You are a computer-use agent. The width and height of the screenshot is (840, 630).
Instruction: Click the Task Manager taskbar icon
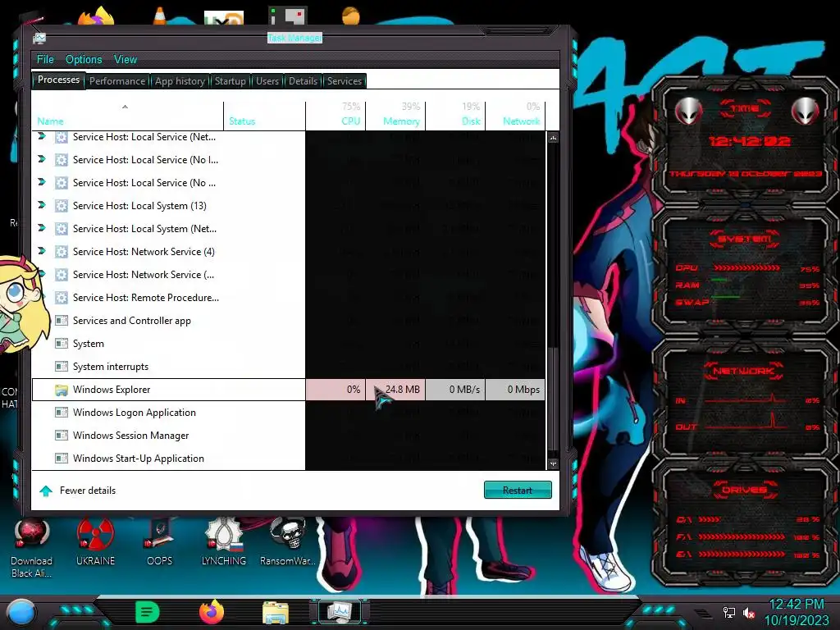[x=340, y=612]
